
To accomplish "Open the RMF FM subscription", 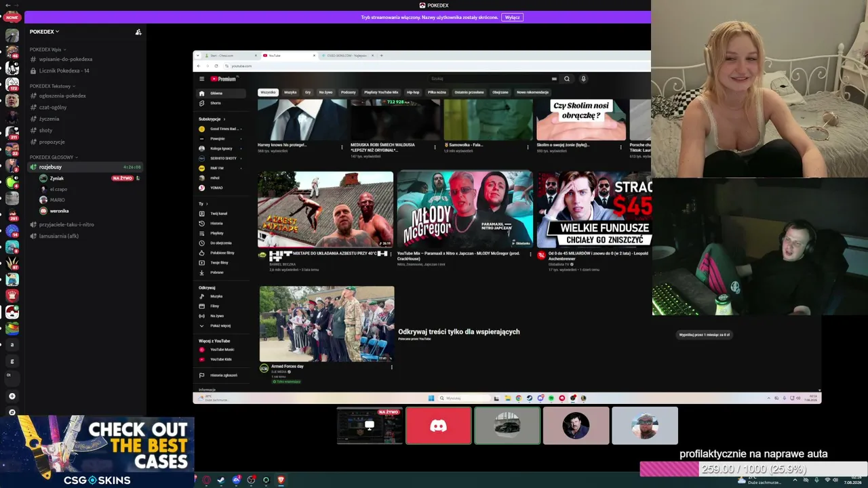I will [x=221, y=168].
